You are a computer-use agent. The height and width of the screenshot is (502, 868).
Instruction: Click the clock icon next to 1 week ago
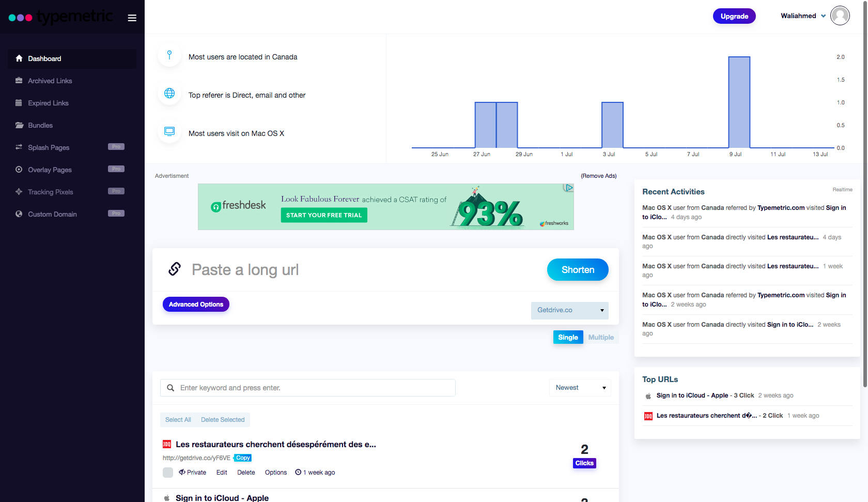(298, 472)
